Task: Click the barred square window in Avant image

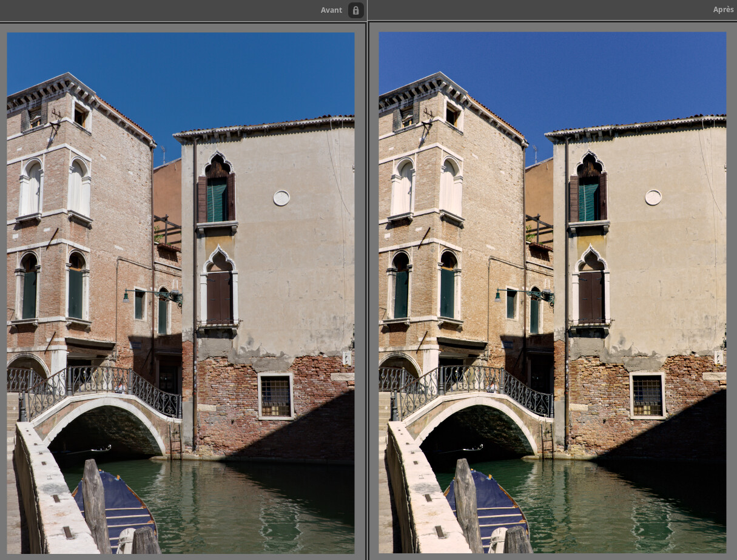Action: pos(276,396)
